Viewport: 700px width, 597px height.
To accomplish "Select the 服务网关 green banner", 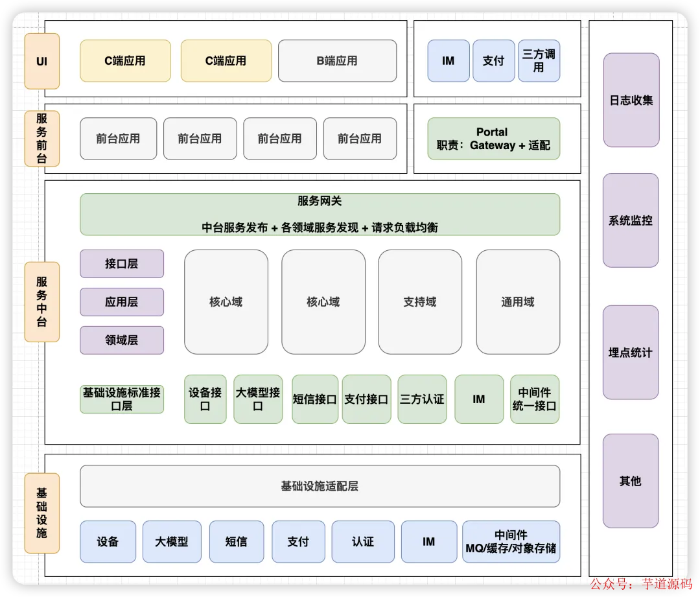I will (320, 215).
